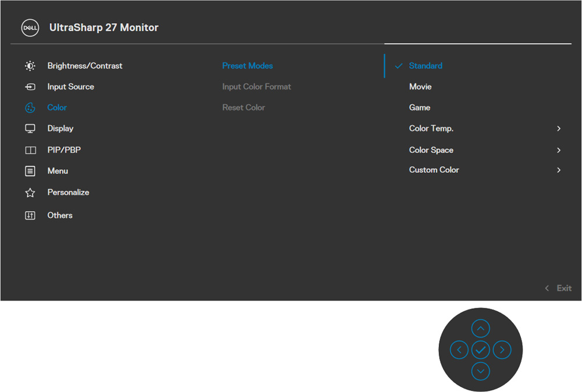
Task: Open the Others menu
Action: click(x=60, y=215)
